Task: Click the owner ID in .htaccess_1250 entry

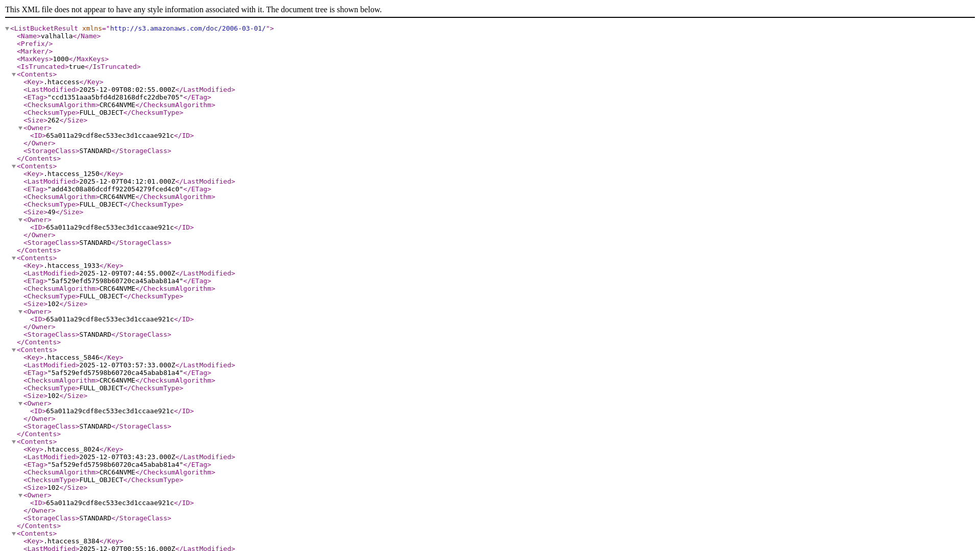Action: (x=110, y=228)
